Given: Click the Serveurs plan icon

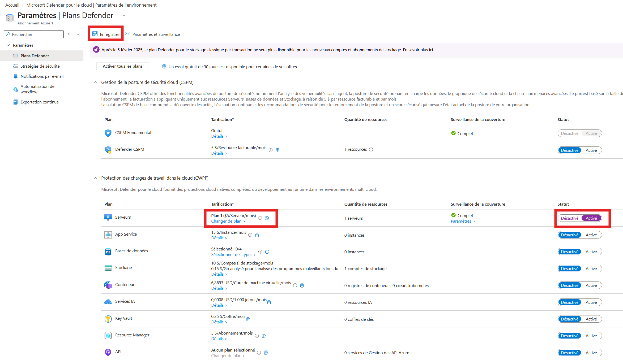Looking at the screenshot, I should (x=108, y=218).
